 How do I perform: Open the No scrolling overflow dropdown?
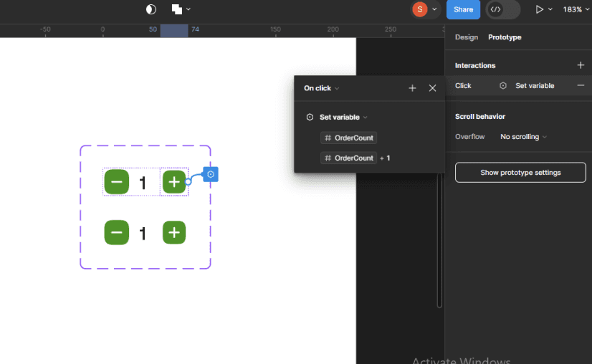point(523,137)
